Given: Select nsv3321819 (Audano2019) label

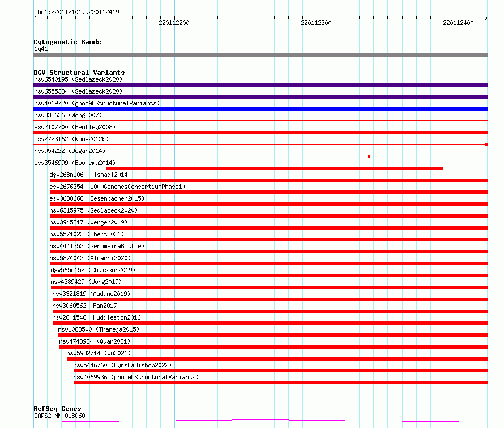Looking at the screenshot, I should (x=91, y=294).
